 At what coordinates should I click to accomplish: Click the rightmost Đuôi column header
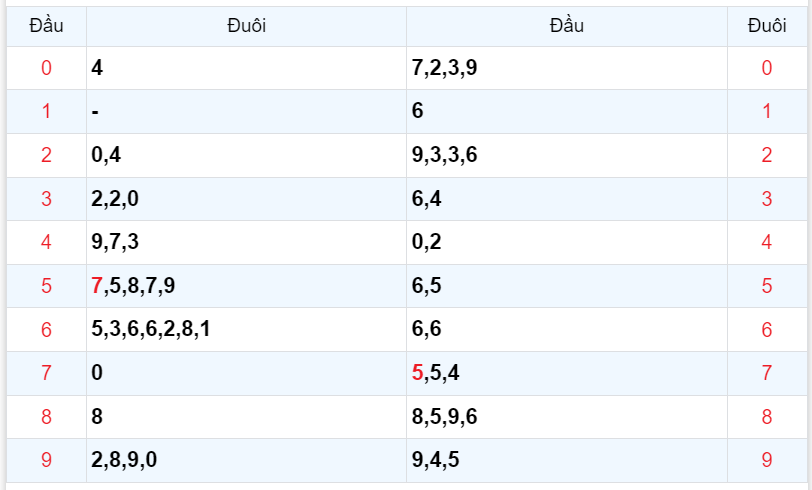[x=767, y=26]
